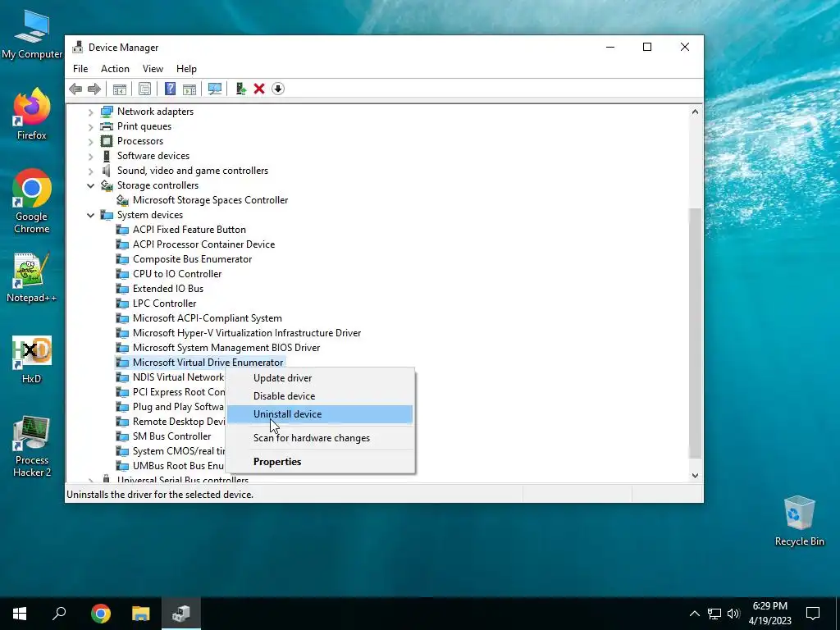Viewport: 840px width, 630px height.
Task: Open the File menu
Action: click(80, 69)
